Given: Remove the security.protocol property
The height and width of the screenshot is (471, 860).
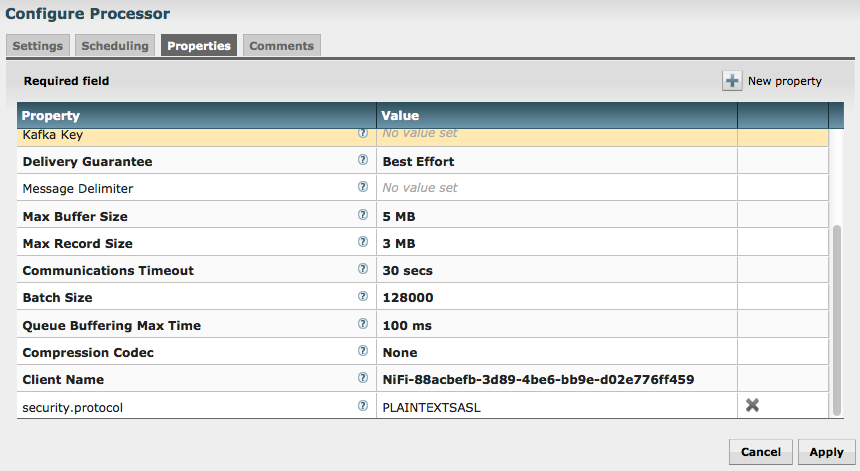Looking at the screenshot, I should [753, 405].
